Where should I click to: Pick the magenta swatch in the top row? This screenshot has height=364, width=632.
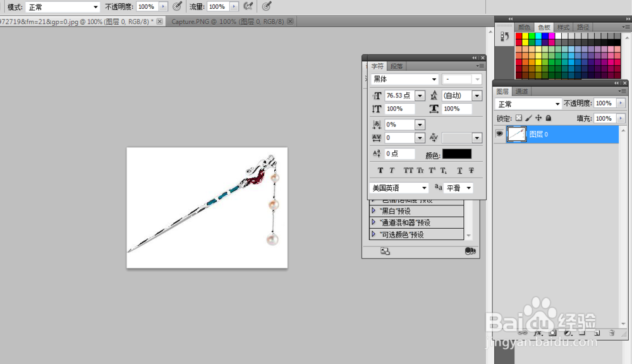coord(551,36)
